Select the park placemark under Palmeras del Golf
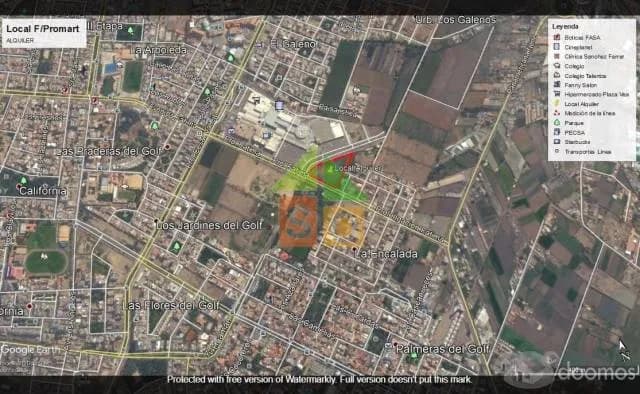The image size is (640, 394). (x=414, y=356)
